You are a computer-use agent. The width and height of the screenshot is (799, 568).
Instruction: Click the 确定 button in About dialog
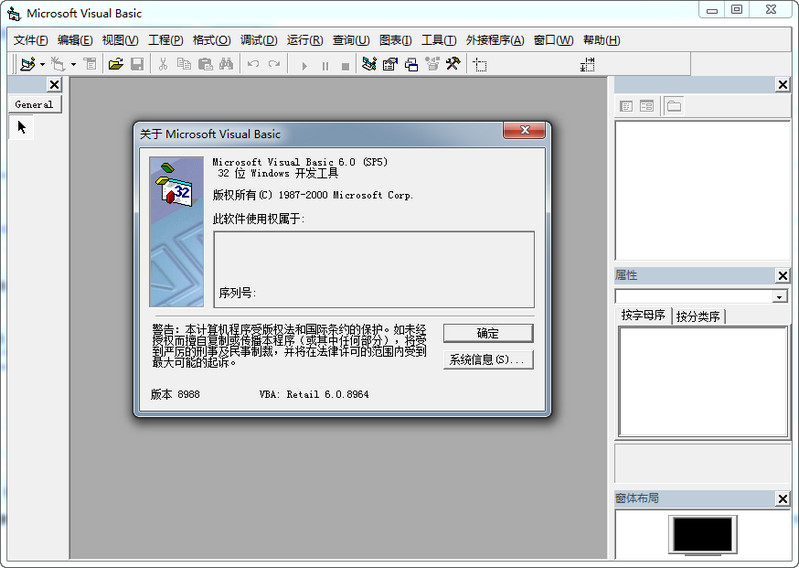click(488, 333)
